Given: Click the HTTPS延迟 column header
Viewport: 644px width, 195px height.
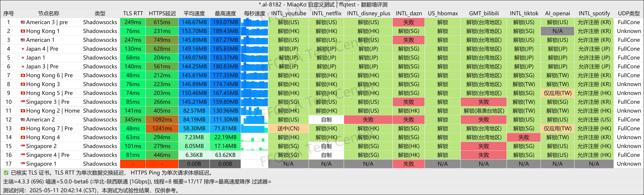Looking at the screenshot, I should coord(162,13).
